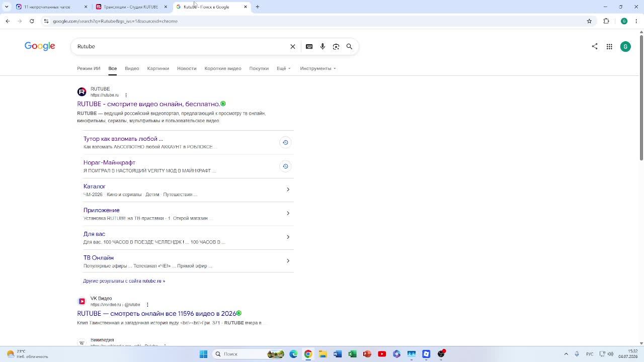Click the magnifying glass search button
Viewport: 644px width, 362px height.
click(x=349, y=46)
